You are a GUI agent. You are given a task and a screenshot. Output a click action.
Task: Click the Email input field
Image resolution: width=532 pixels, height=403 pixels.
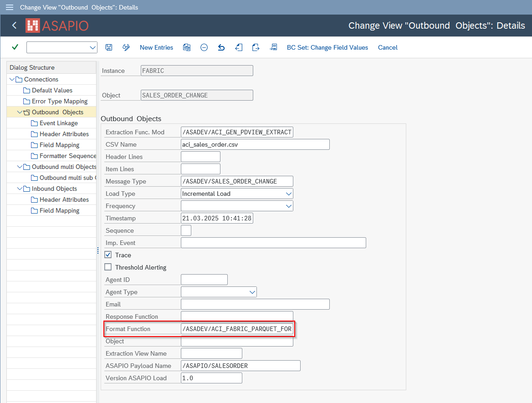point(255,304)
